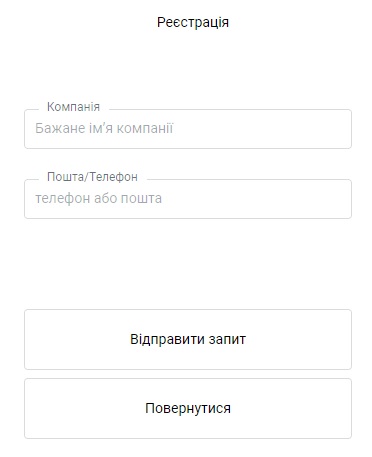Activate the company name text box
372x457 pixels.
coord(188,129)
